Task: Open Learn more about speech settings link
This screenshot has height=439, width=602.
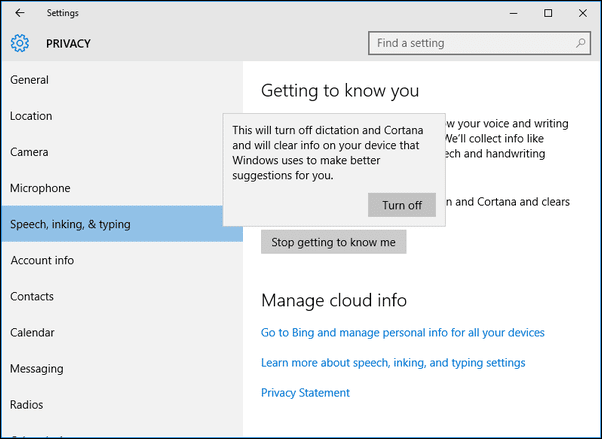Action: point(393,363)
